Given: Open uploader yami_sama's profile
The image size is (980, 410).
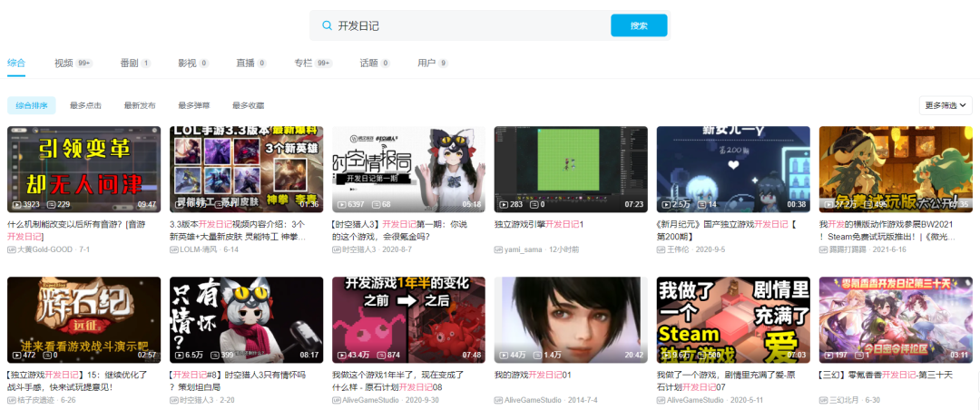Looking at the screenshot, I should [x=525, y=249].
